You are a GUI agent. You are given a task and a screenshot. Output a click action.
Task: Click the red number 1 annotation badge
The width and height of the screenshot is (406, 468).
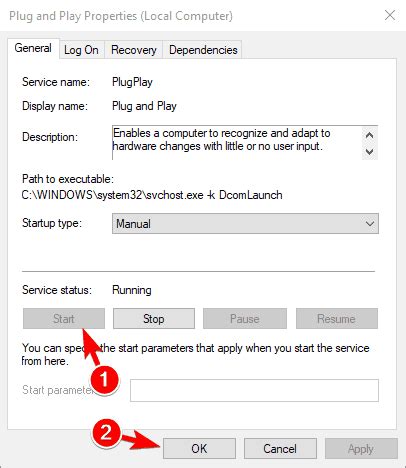click(105, 380)
